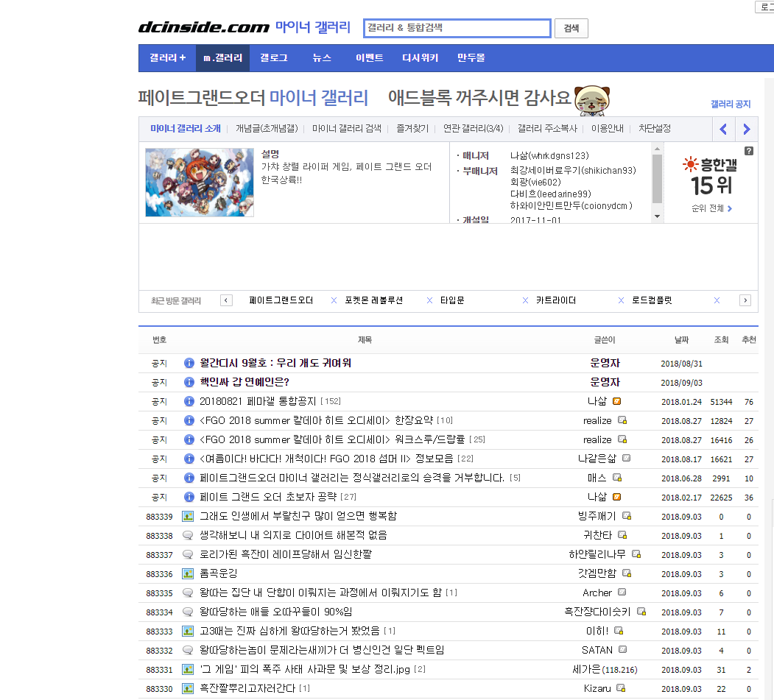Click the next arrow in gallery submenu
Image resolution: width=774 pixels, height=700 pixels.
click(x=746, y=129)
